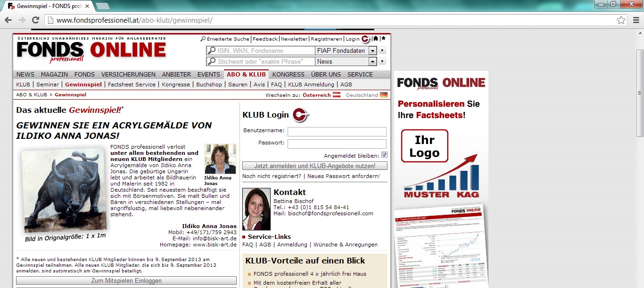Select the VERSICHERUNGEN navigation tab

tap(128, 74)
